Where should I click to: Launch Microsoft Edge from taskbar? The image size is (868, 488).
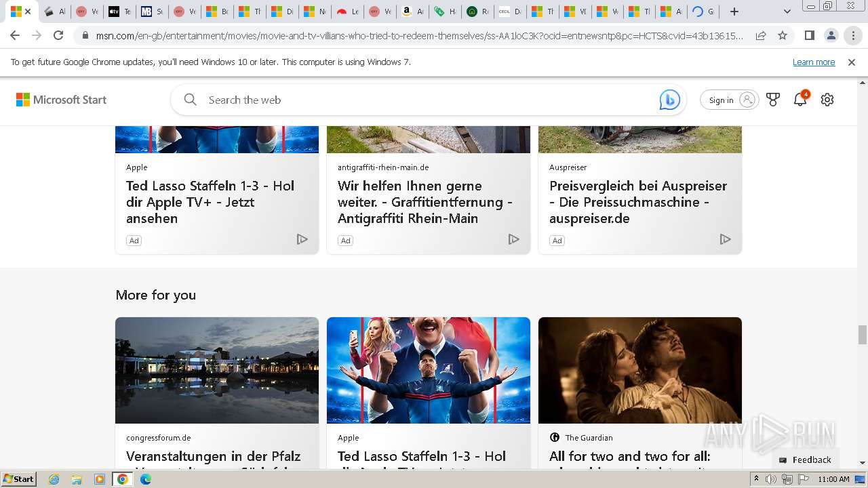pos(146,479)
